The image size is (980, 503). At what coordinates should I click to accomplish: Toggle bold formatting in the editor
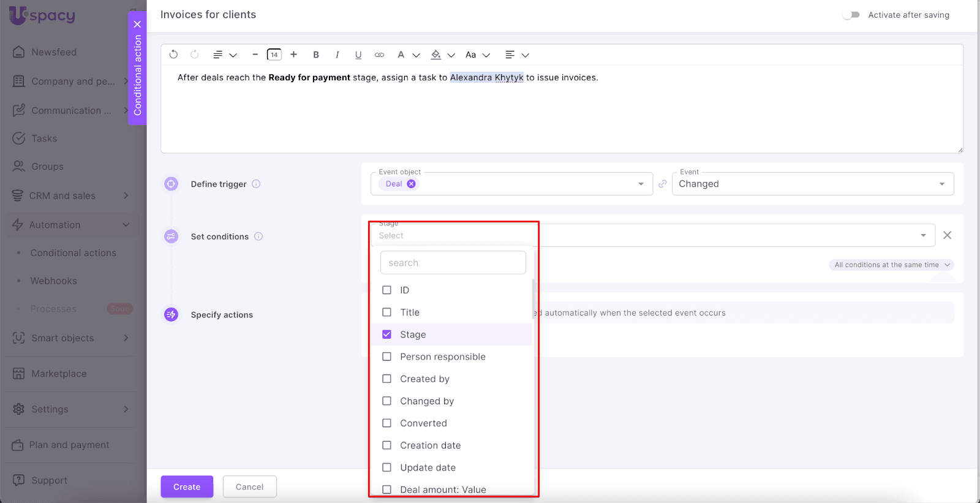tap(316, 55)
